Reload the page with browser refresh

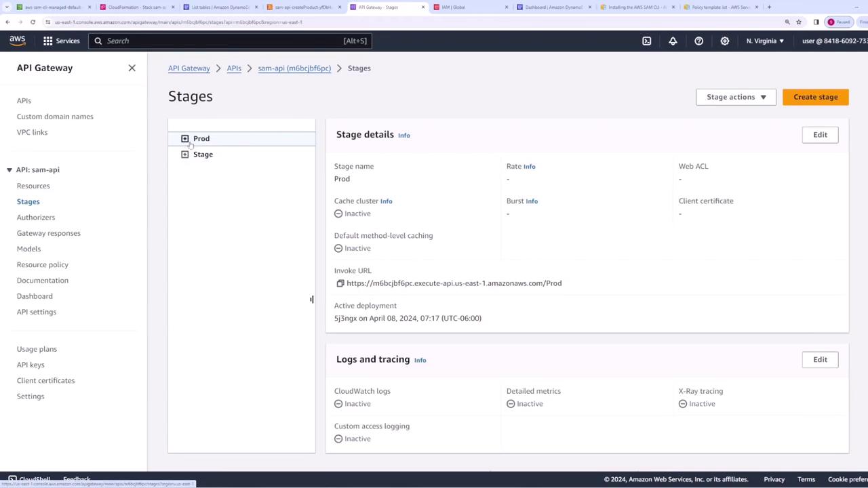(33, 22)
